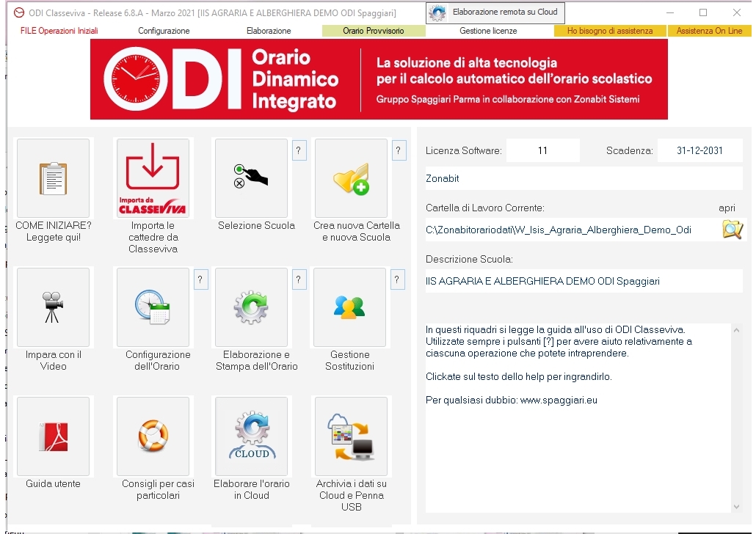Screen dimensions: 756x534
Task: Open Gestione Sostituzioni people icon
Action: point(349,307)
